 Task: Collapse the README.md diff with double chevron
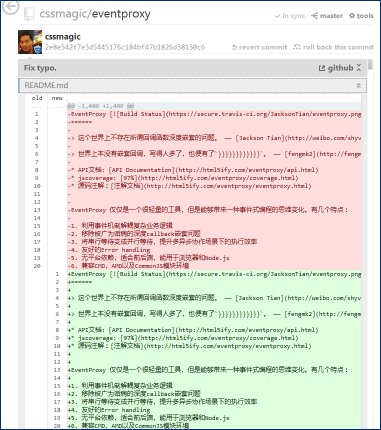359,86
